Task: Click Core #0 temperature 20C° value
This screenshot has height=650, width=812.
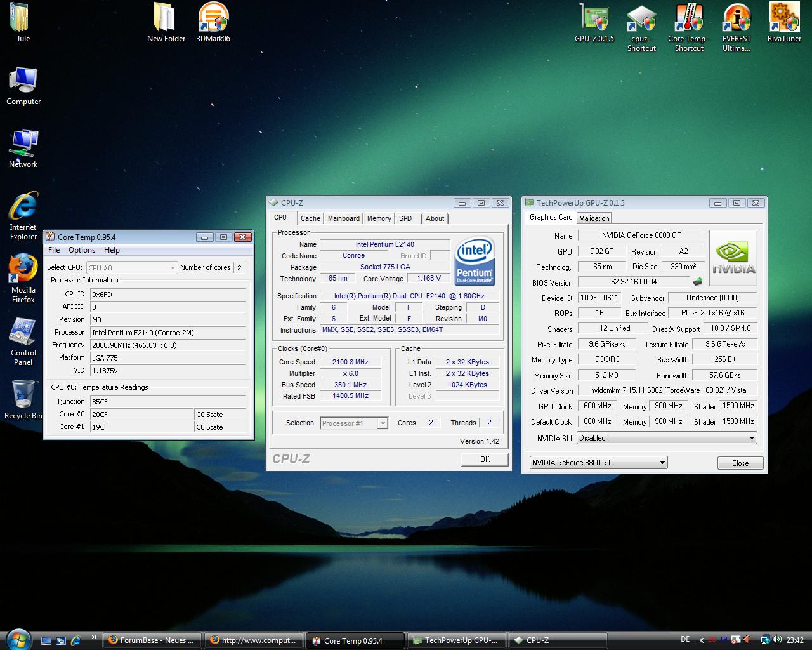Action: pos(141,415)
